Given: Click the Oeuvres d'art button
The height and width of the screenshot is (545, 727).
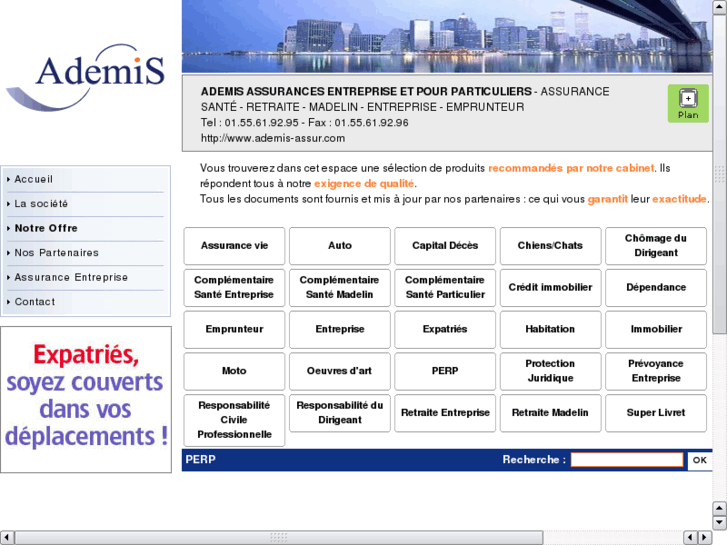Looking at the screenshot, I should pos(340,371).
